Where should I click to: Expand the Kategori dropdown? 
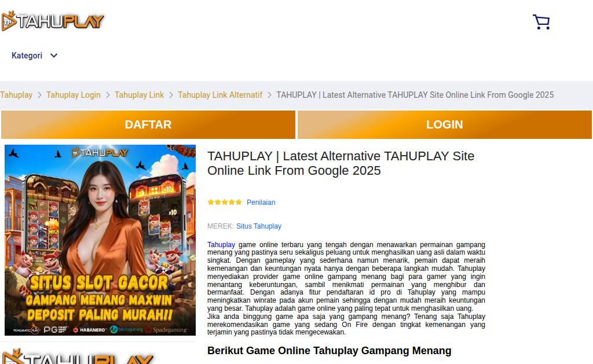(x=34, y=56)
